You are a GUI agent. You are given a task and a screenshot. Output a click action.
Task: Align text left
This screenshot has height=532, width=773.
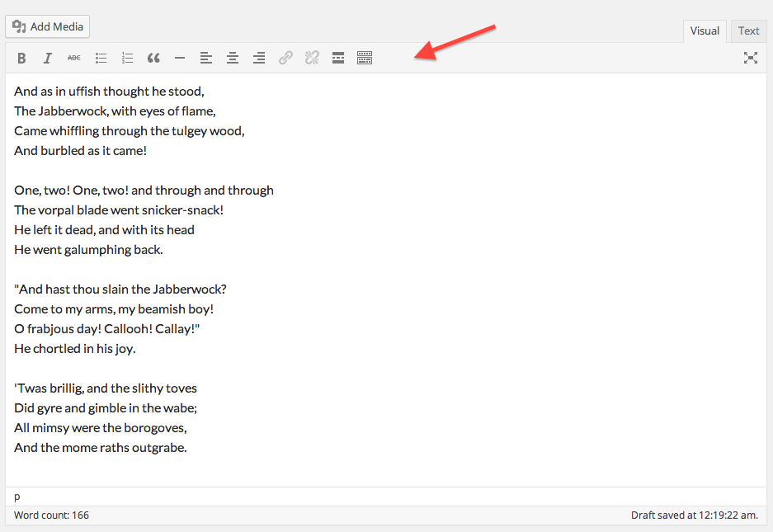[x=206, y=59]
